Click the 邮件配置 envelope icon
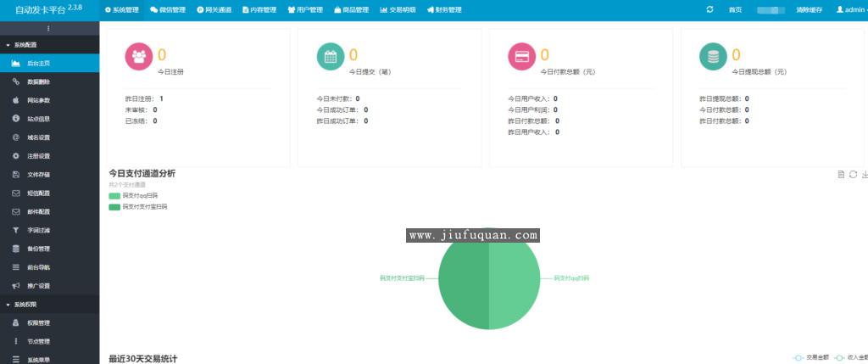The width and height of the screenshot is (868, 364). coord(16,211)
